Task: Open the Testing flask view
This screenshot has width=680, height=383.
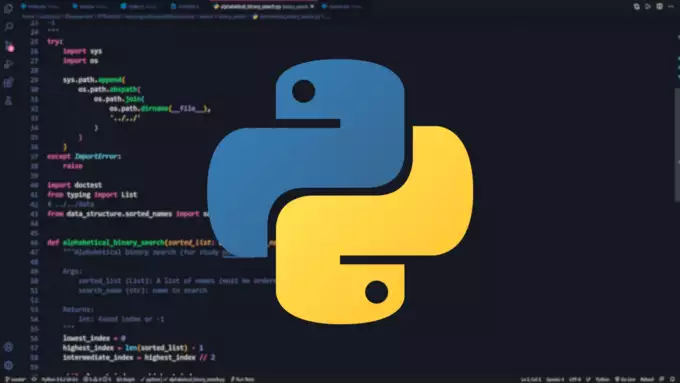Action: click(x=8, y=101)
